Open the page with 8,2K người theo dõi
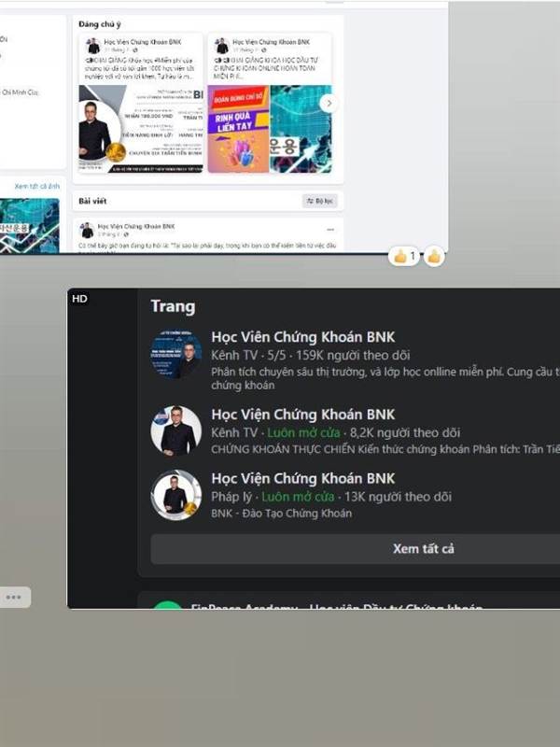The image size is (560, 747). point(302,415)
